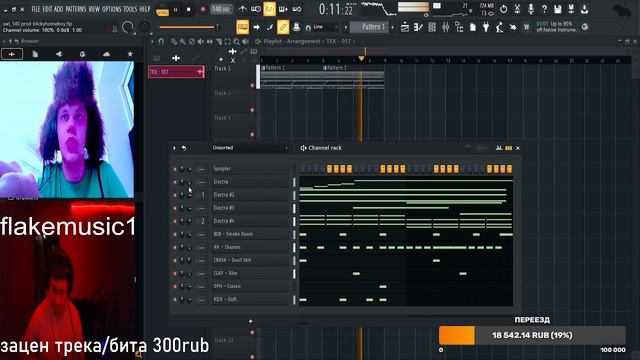Viewport: 640px width, 360px height.
Task: Mute the CRASH - Devil Shit channel
Action: click(175, 260)
